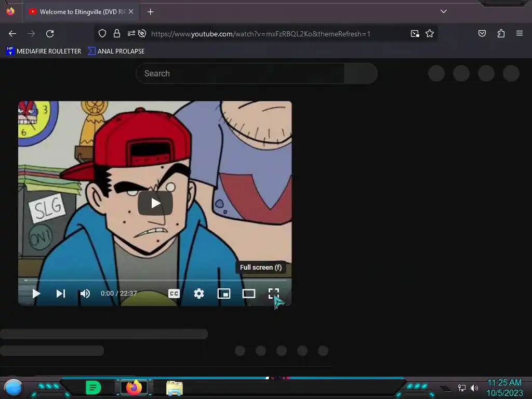Open the tracking protection shield
The height and width of the screenshot is (399, 532).
[x=102, y=34]
